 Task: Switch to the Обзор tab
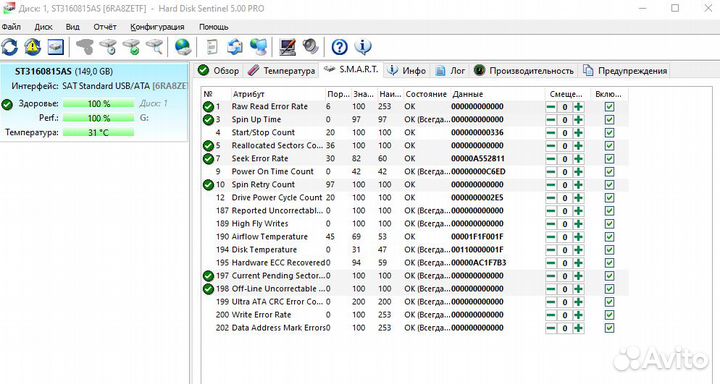pyautogui.click(x=219, y=71)
